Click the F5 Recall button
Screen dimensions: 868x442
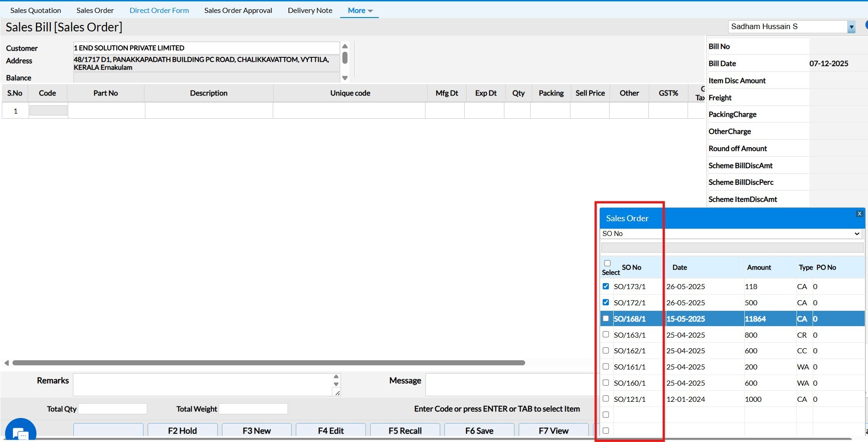click(405, 430)
